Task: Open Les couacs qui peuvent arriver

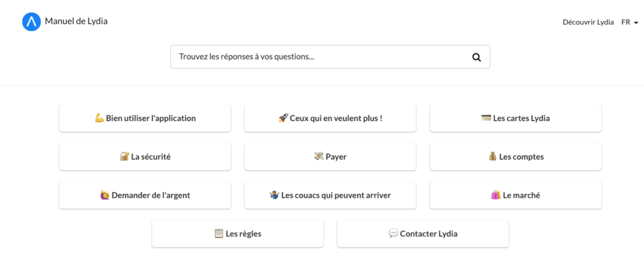Action: (330, 195)
